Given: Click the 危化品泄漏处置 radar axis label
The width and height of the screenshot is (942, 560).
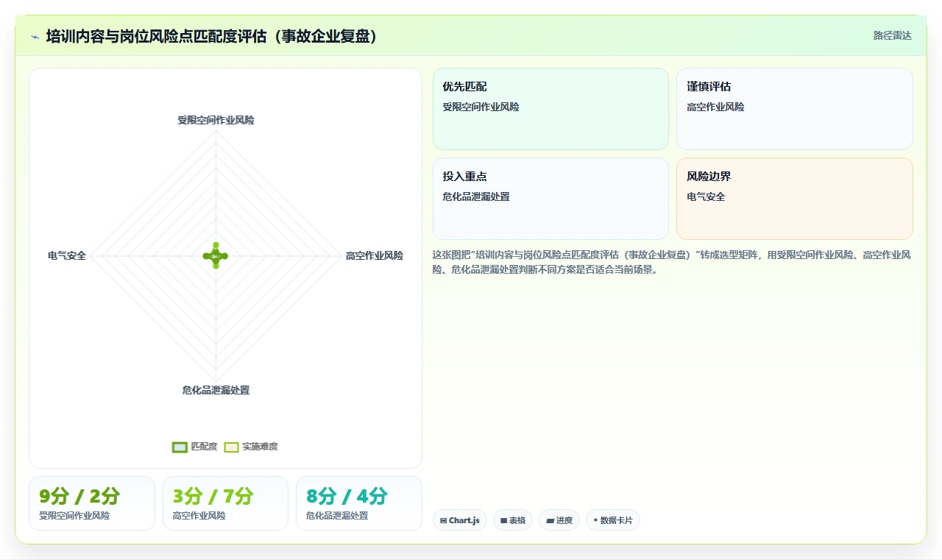Looking at the screenshot, I should (x=216, y=390).
